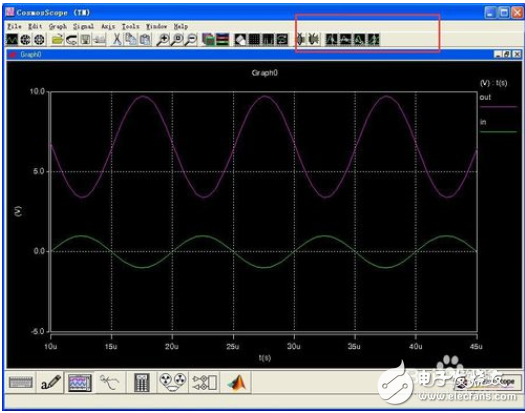Click the open folder toolbar icon
The width and height of the screenshot is (525, 413).
[58, 40]
